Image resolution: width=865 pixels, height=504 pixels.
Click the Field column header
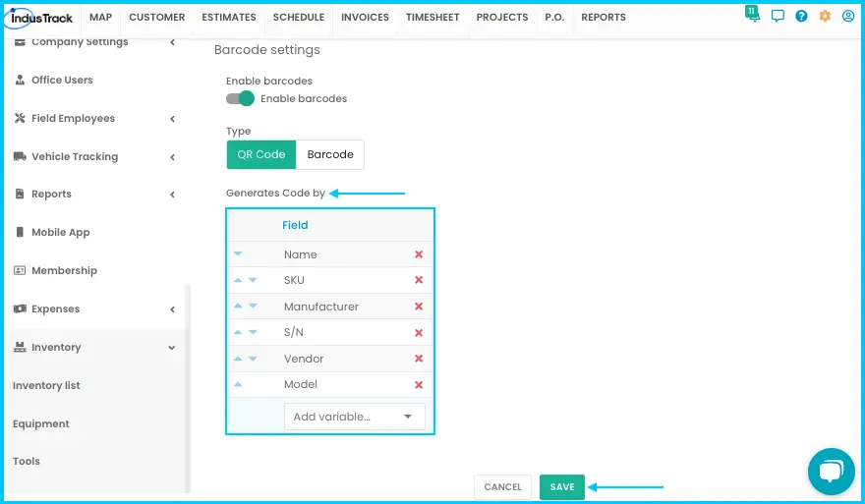(295, 225)
